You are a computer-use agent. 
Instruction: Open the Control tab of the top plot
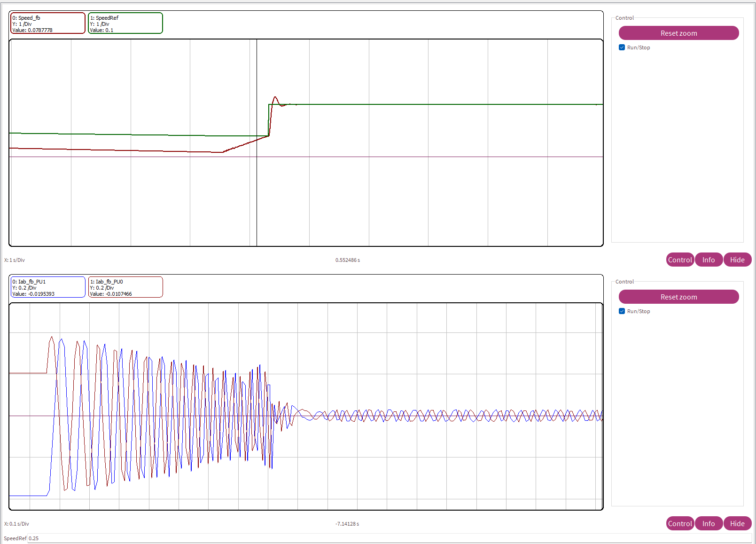click(x=679, y=260)
